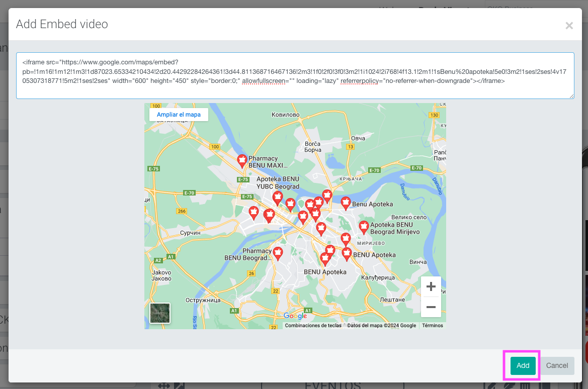
Task: Zoom in on the map
Action: coord(431,286)
